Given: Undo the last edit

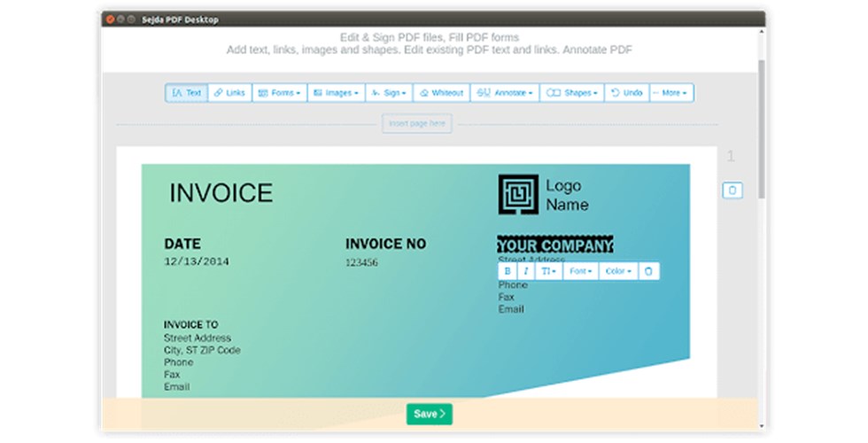Looking at the screenshot, I should click(x=627, y=93).
